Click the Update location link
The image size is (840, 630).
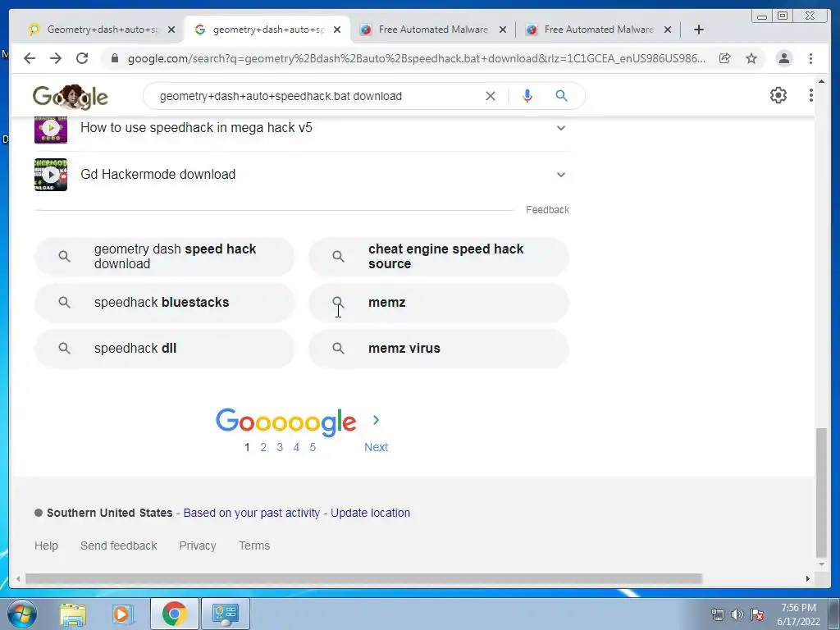370,514
